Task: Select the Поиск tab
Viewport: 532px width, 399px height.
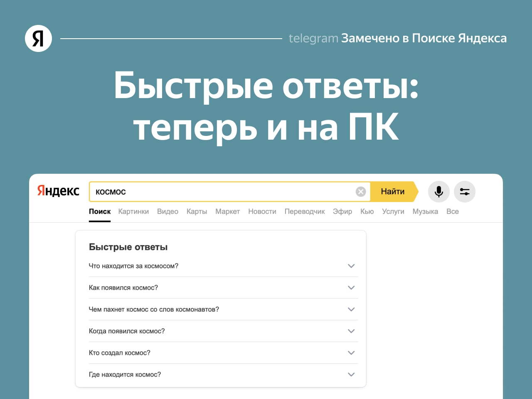Action: tap(100, 212)
